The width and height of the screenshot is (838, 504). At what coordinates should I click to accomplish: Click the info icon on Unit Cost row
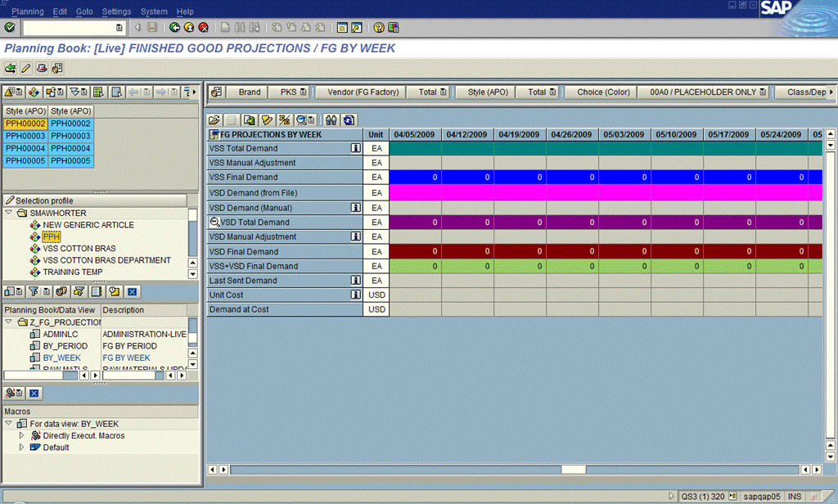(x=355, y=295)
